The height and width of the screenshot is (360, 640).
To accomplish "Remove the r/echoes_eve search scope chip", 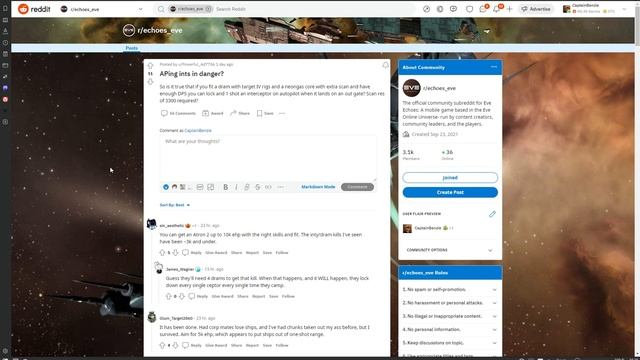I will (208, 9).
